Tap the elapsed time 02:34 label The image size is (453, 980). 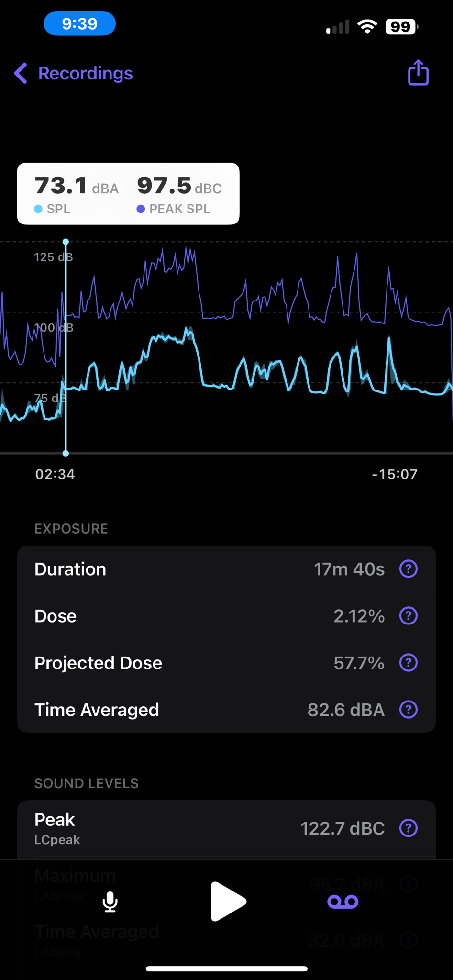(55, 474)
